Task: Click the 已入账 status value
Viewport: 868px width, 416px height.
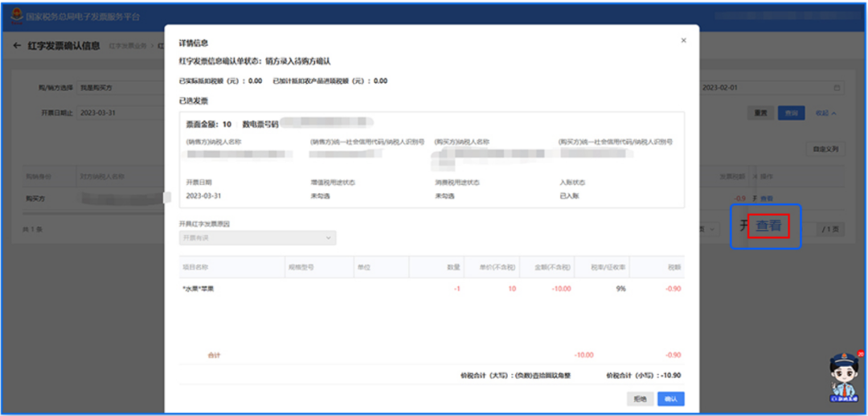Action: [570, 196]
